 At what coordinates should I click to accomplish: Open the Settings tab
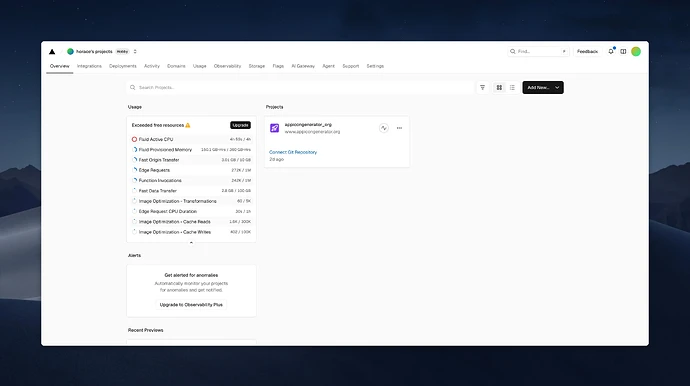375,66
